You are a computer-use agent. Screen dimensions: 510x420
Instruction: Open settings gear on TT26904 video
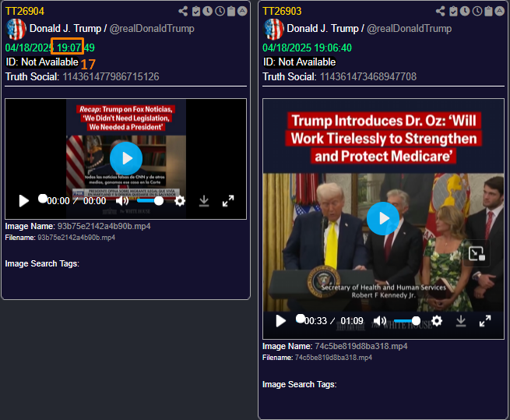(180, 201)
